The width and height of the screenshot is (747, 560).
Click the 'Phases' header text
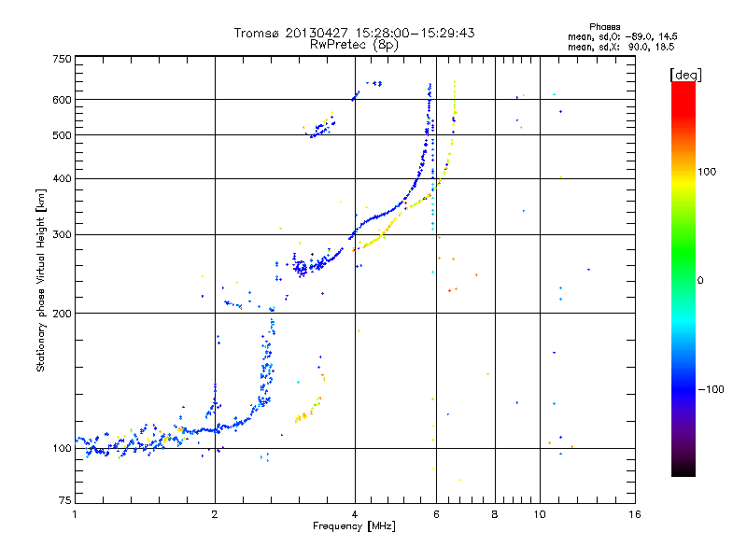point(604,27)
